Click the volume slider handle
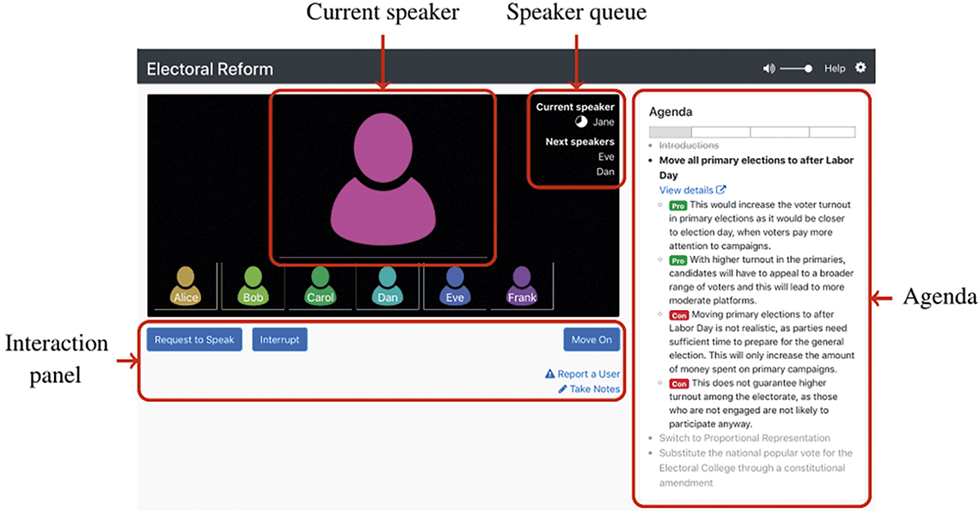Image resolution: width=980 pixels, height=511 pixels. [808, 69]
